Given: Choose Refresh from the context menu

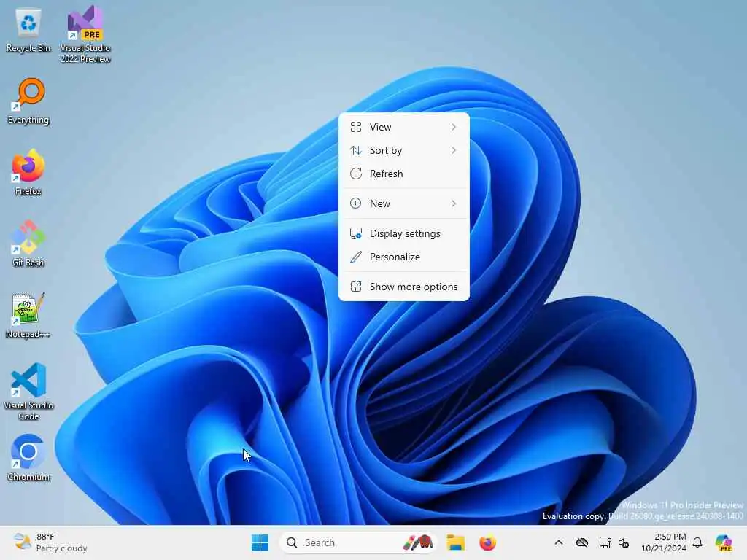Looking at the screenshot, I should 404,174.
